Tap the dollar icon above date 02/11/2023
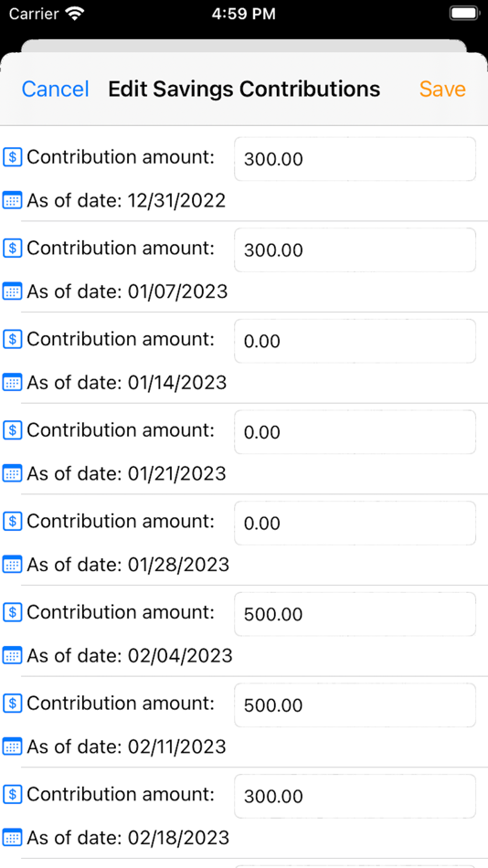 coord(13,703)
